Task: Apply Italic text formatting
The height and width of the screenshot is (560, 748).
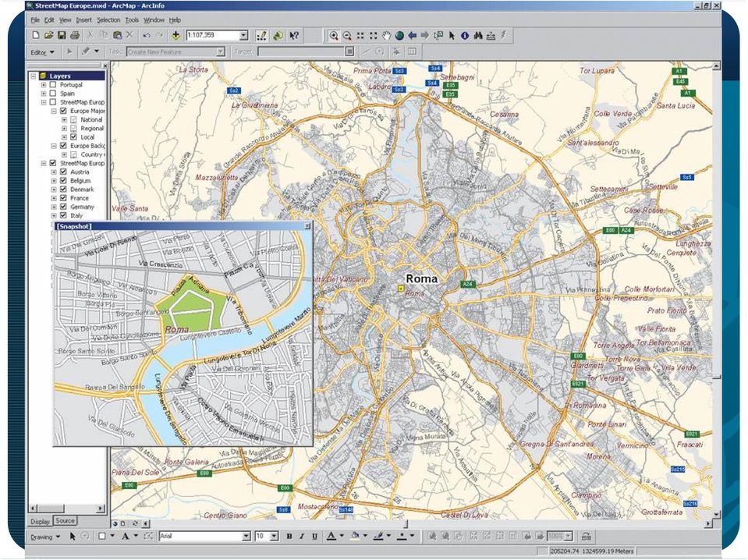Action: (x=302, y=536)
